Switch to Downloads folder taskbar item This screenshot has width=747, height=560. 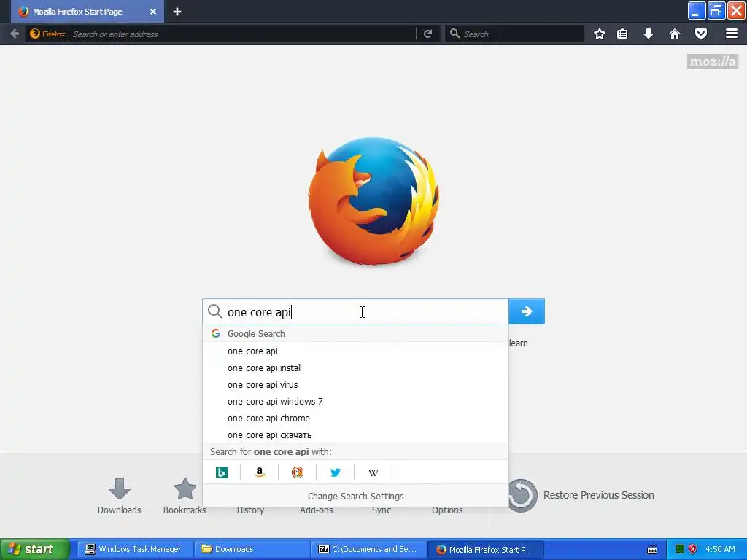click(x=251, y=549)
